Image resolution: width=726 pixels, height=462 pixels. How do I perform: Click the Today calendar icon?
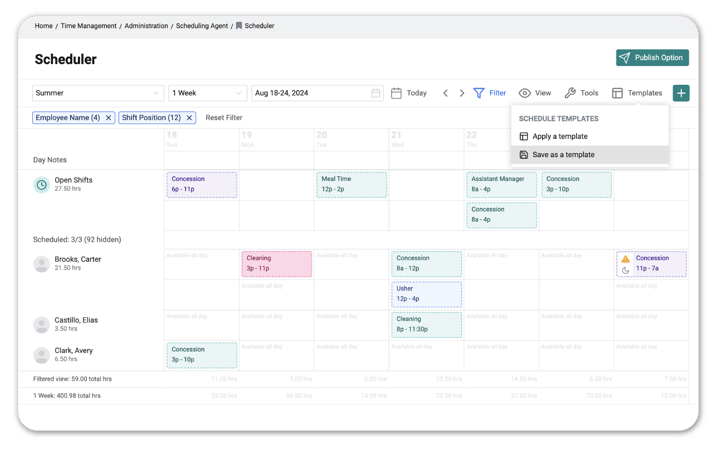click(x=396, y=93)
